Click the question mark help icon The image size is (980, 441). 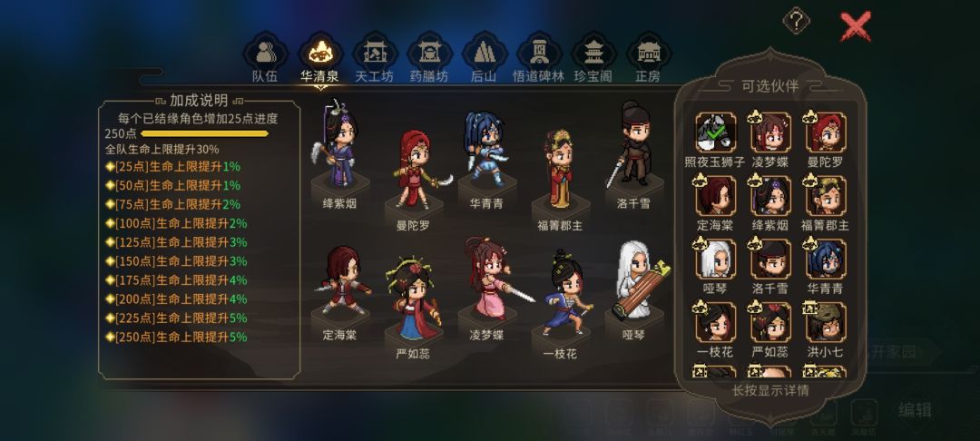[x=797, y=22]
